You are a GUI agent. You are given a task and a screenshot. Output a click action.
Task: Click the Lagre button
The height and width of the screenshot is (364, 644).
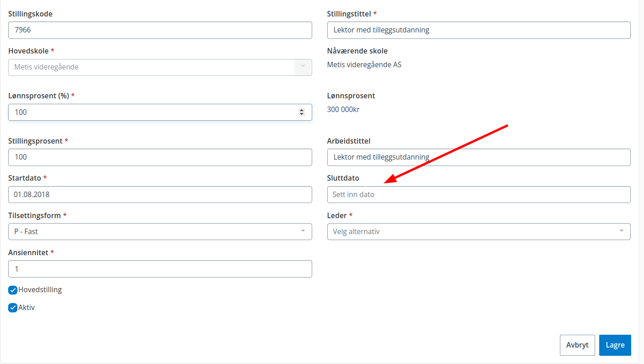coord(615,345)
